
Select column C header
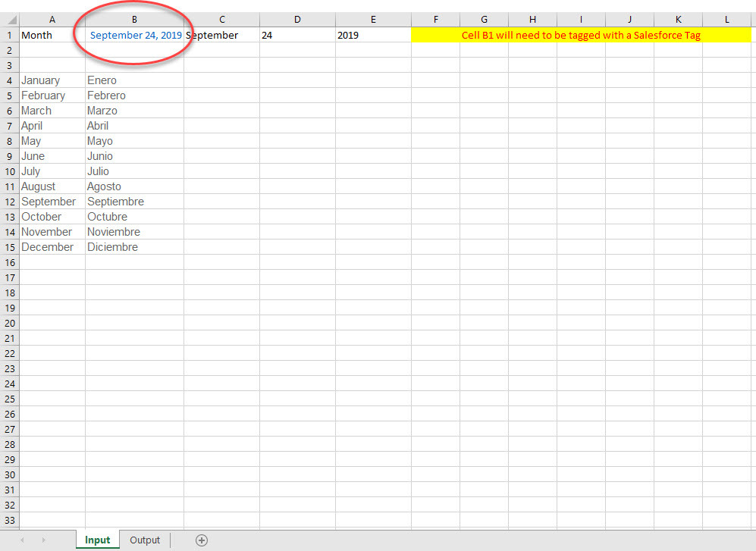tap(221, 20)
